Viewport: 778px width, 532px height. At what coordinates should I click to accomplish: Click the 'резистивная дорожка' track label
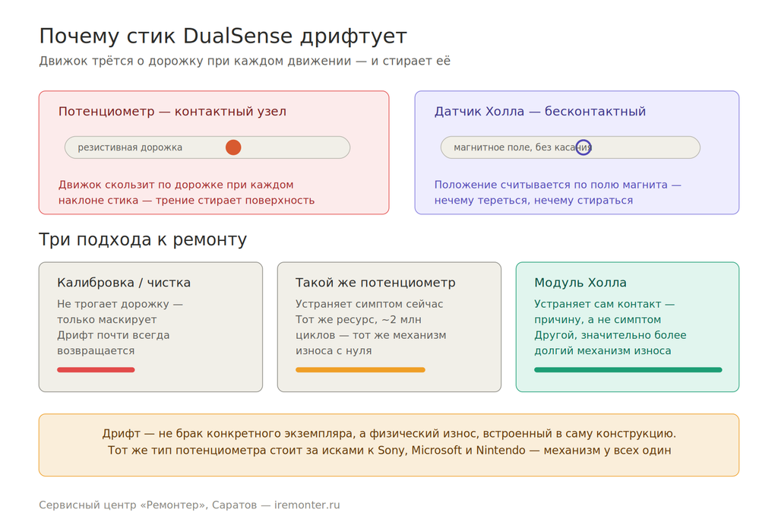click(x=130, y=147)
